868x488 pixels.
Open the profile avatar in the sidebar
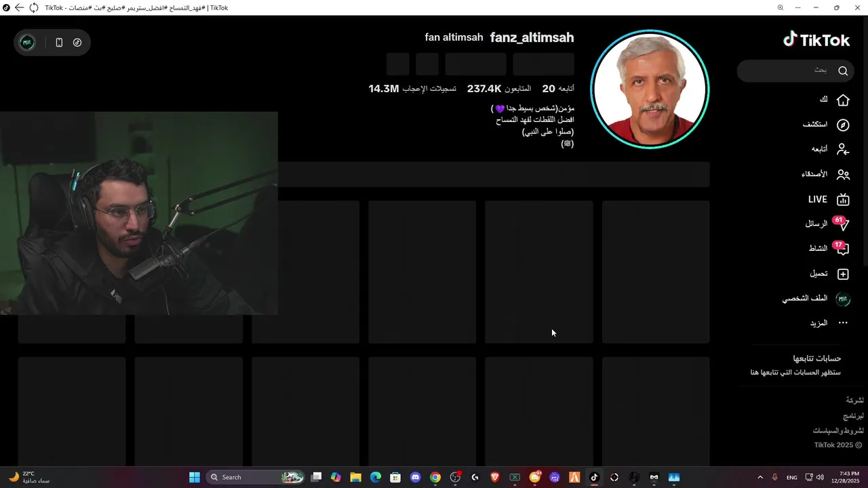(x=843, y=299)
